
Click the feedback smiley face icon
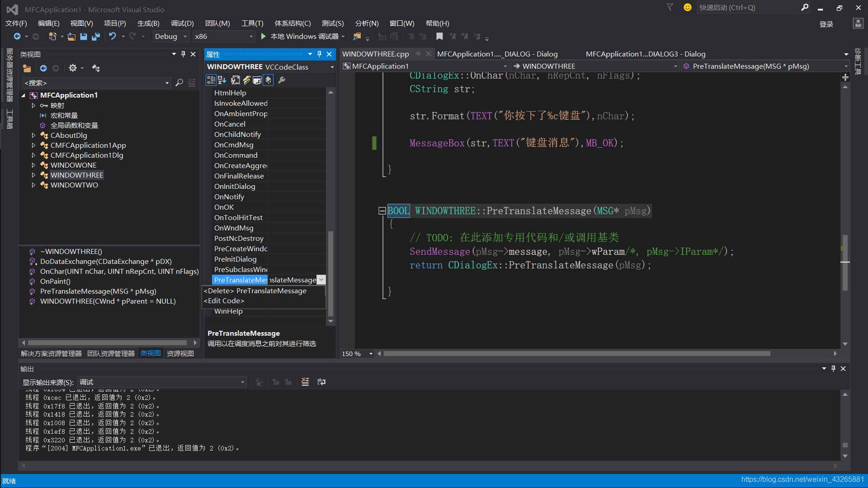click(688, 7)
